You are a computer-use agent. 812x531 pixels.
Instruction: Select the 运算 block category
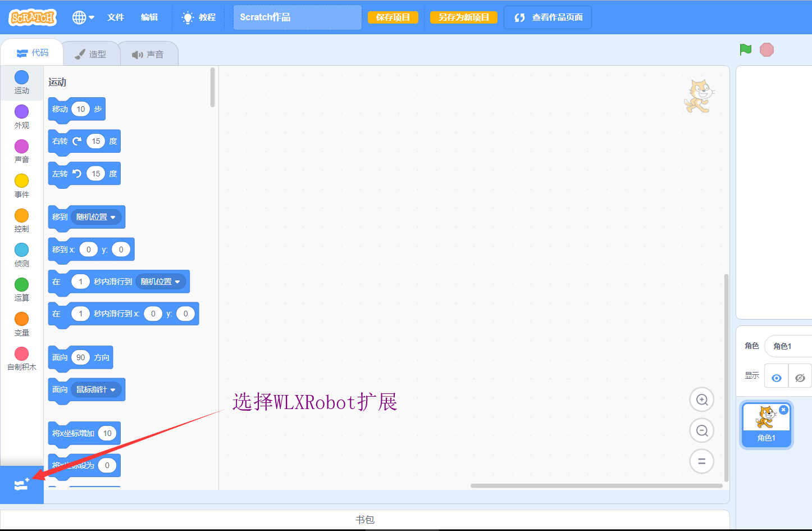(22, 290)
